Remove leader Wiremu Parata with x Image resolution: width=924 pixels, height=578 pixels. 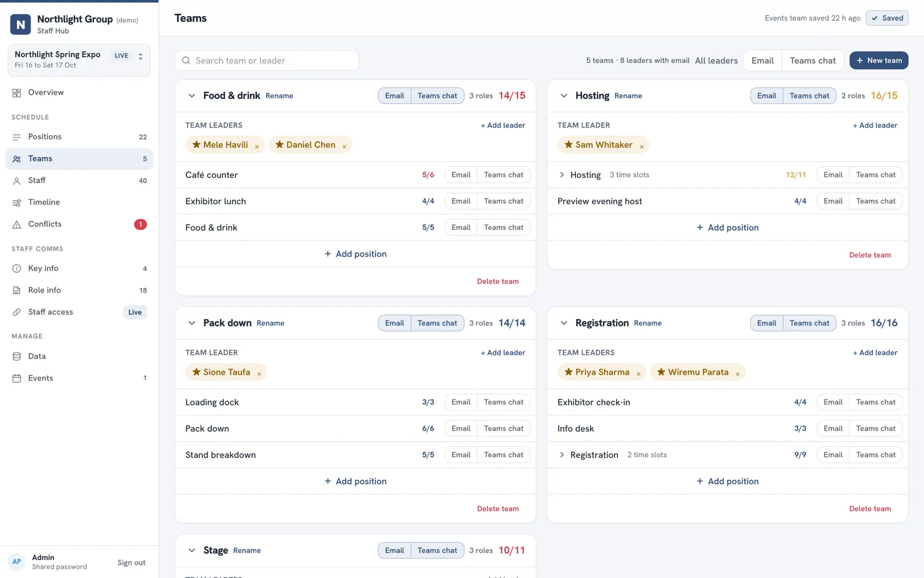click(737, 374)
